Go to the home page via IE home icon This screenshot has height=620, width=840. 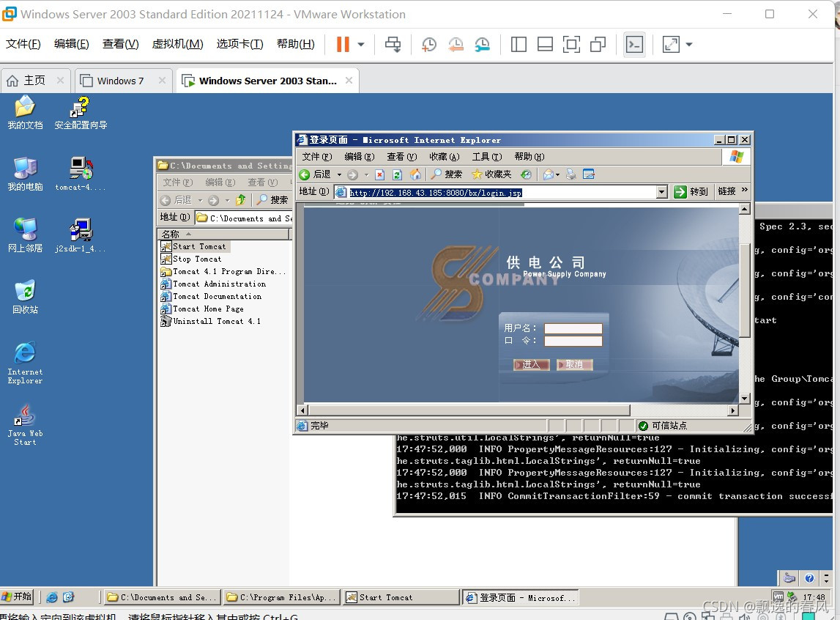point(415,174)
